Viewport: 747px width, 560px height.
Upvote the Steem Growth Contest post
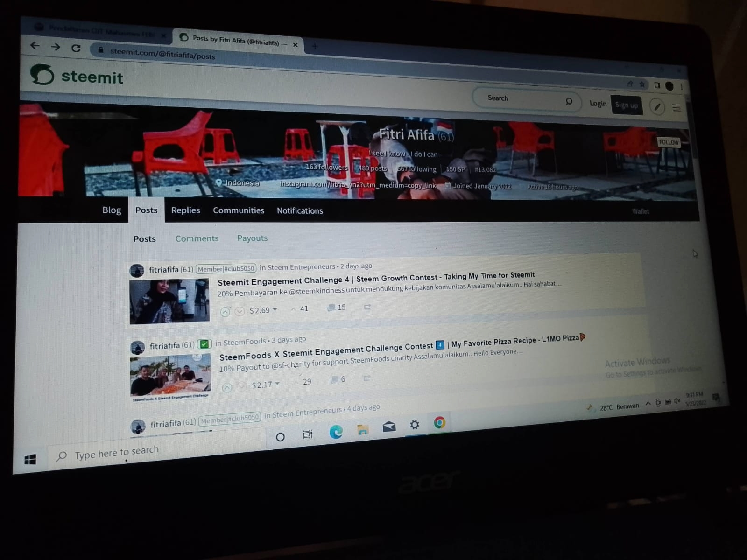click(x=225, y=312)
